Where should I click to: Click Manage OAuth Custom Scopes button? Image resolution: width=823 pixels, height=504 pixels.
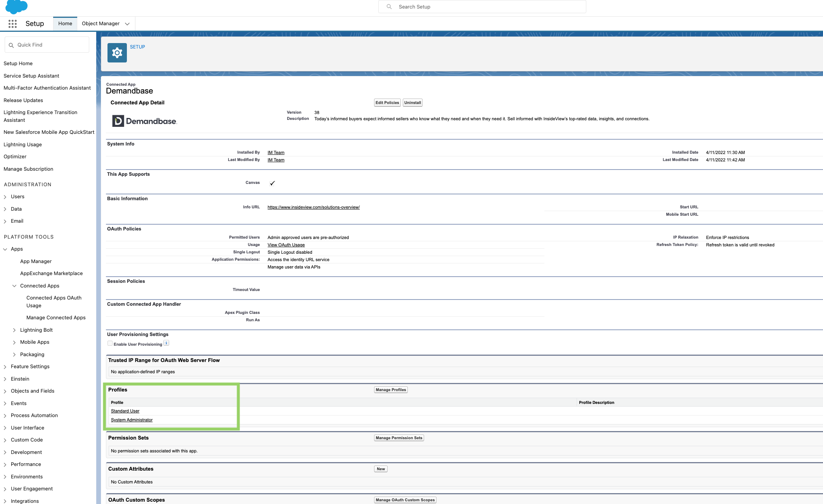coord(405,500)
